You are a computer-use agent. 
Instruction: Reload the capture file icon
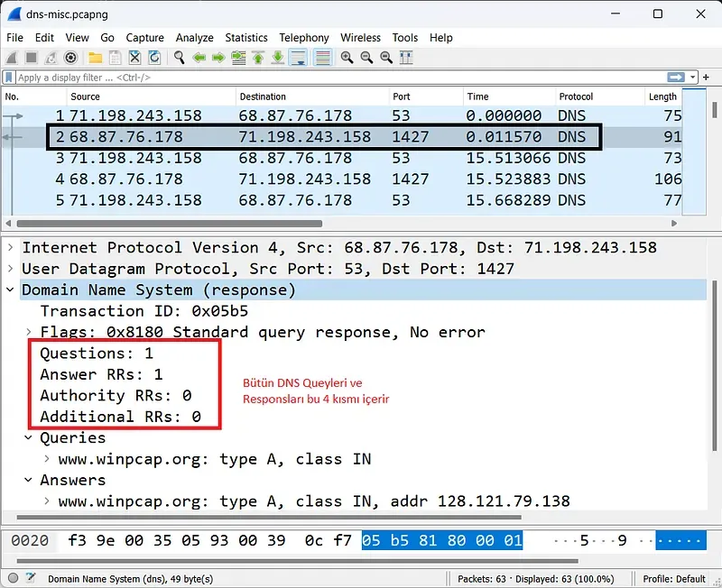[x=154, y=58]
